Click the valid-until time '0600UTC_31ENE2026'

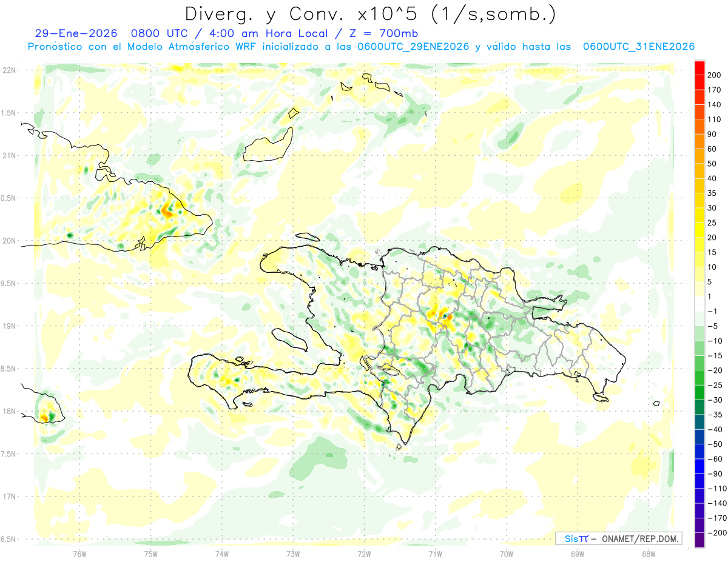coord(639,47)
